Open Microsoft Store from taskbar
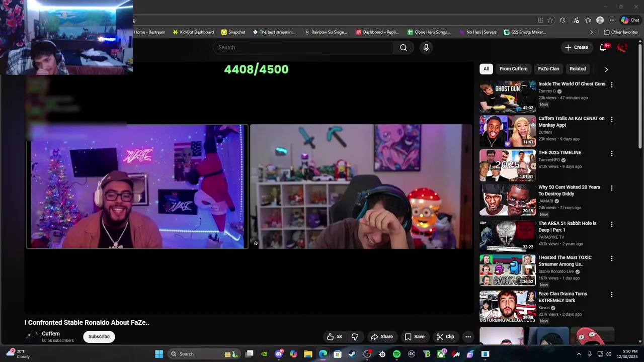 (338, 354)
